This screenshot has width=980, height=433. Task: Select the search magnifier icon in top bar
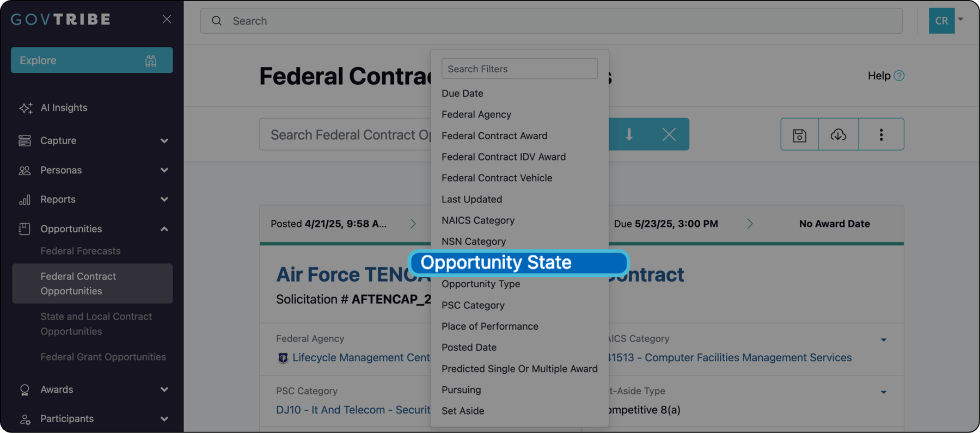pyautogui.click(x=216, y=21)
